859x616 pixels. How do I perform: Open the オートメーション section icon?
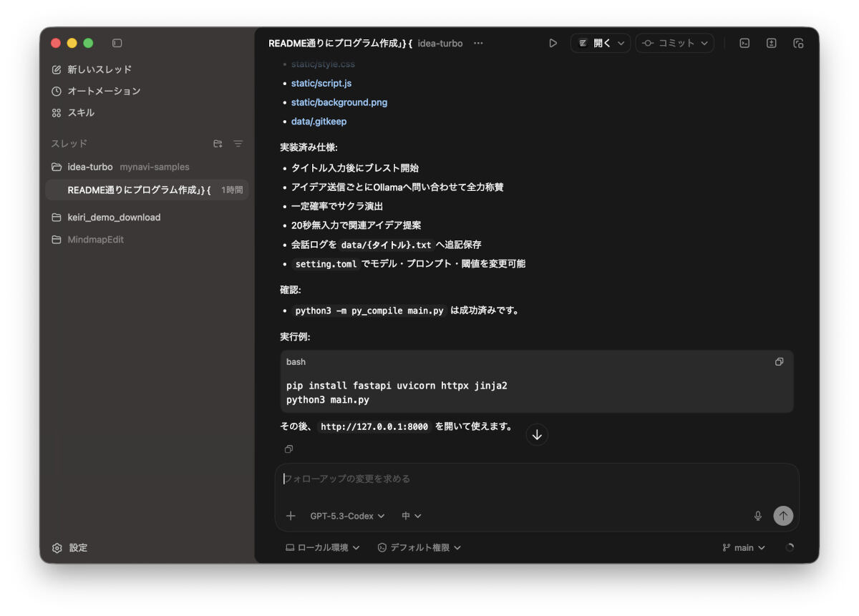point(58,91)
